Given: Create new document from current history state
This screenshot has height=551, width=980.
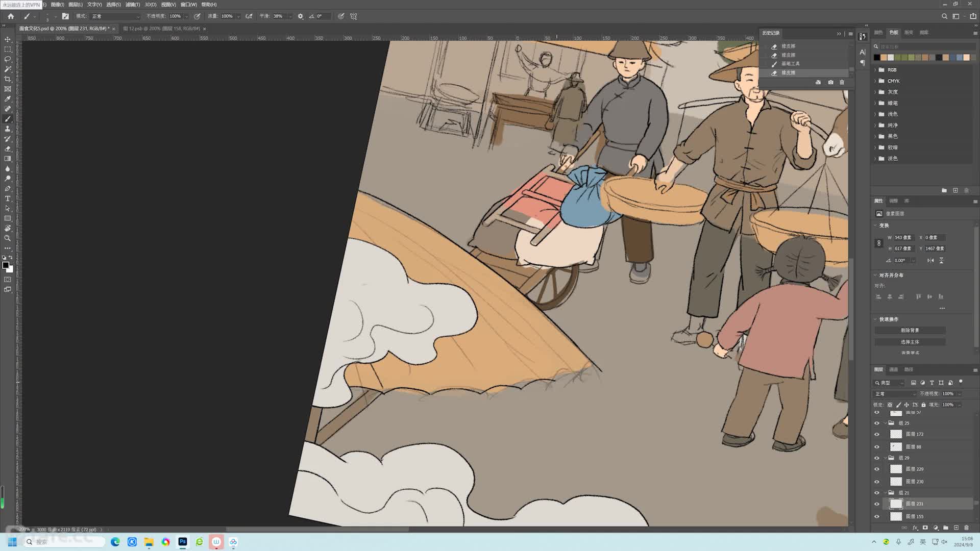Looking at the screenshot, I should [x=818, y=82].
